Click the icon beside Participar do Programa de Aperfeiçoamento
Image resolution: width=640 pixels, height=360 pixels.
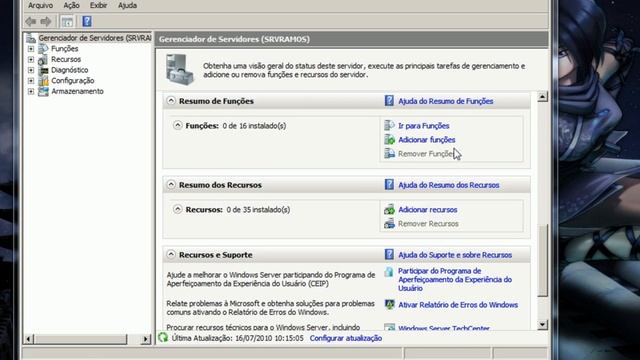(389, 272)
